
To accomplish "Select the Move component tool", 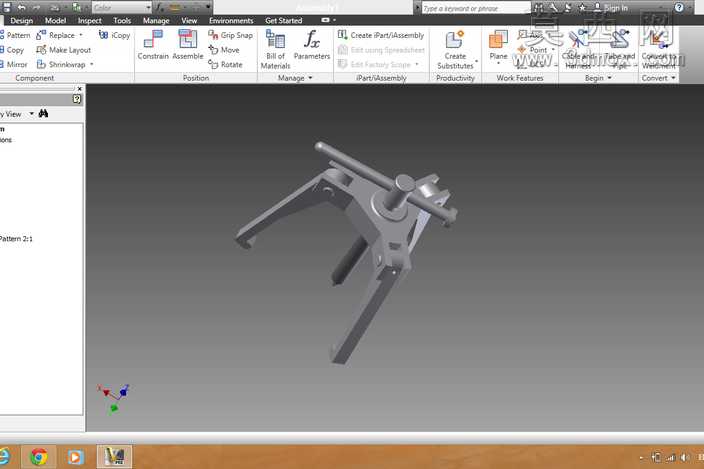I will pos(224,50).
